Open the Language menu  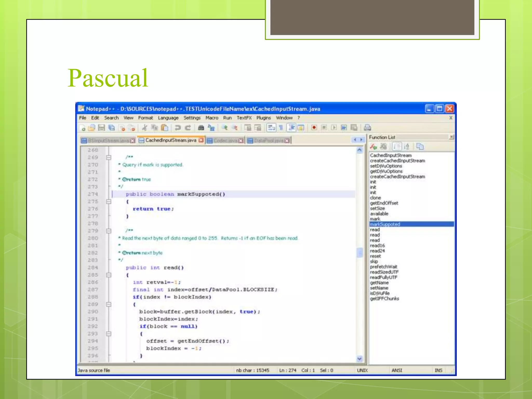(x=168, y=118)
